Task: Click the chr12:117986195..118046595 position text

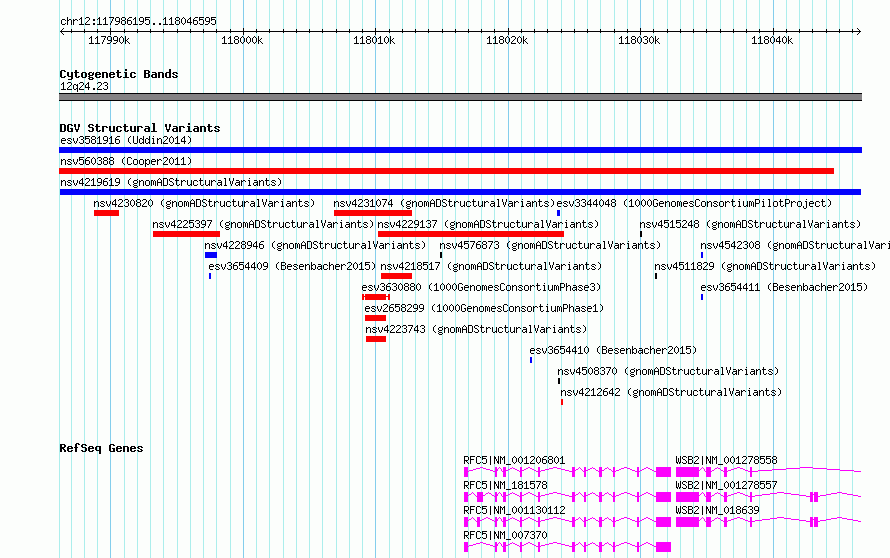Action: (138, 21)
